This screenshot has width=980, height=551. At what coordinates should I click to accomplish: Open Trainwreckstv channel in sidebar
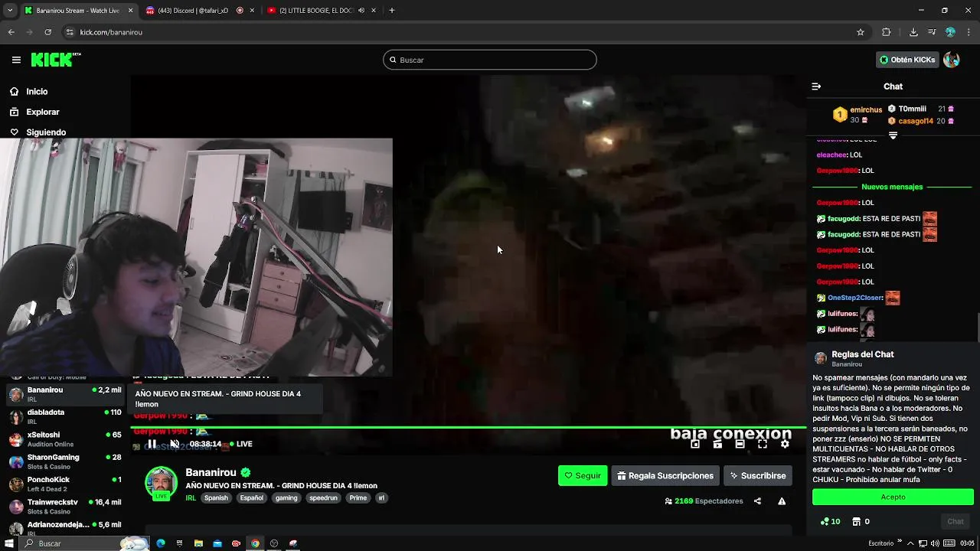(x=65, y=507)
